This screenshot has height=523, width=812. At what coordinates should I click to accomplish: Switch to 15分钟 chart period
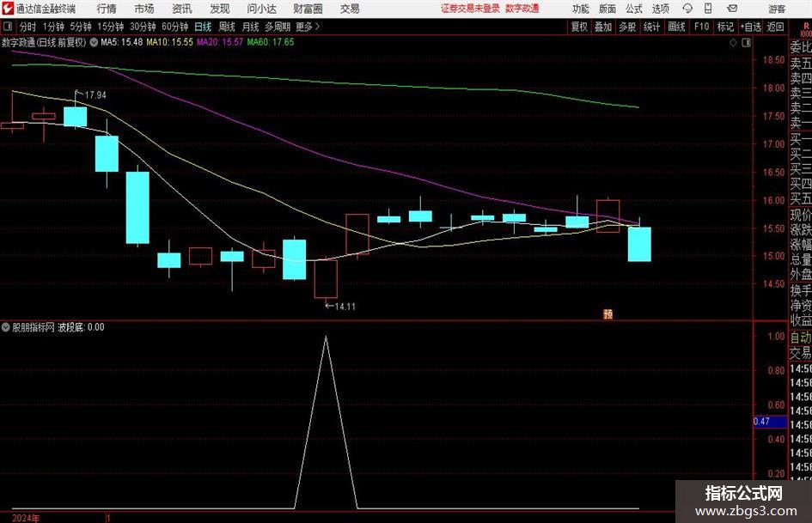click(x=110, y=27)
